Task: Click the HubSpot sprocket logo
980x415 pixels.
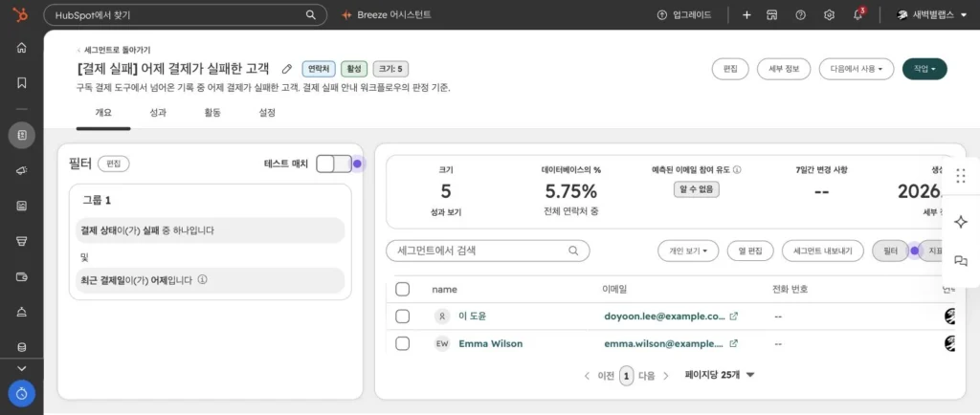Action: 21,15
